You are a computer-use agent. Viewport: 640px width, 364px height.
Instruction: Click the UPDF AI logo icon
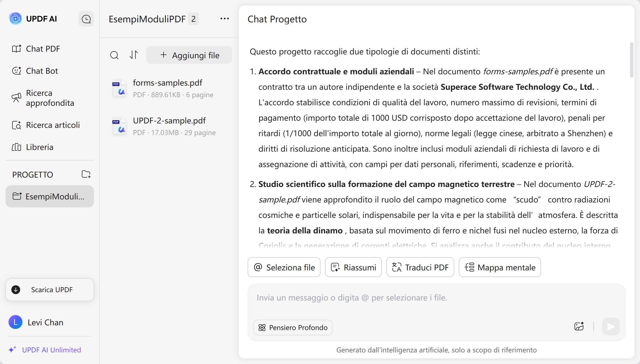click(15, 19)
